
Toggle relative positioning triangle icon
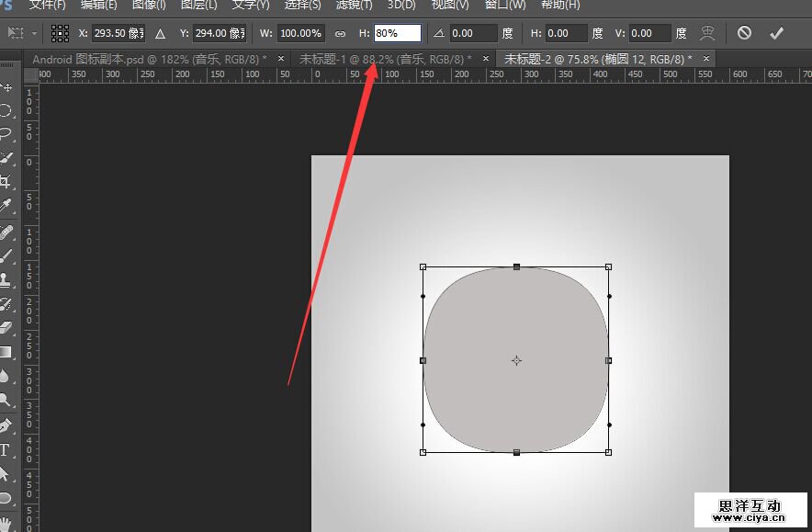pos(161,33)
